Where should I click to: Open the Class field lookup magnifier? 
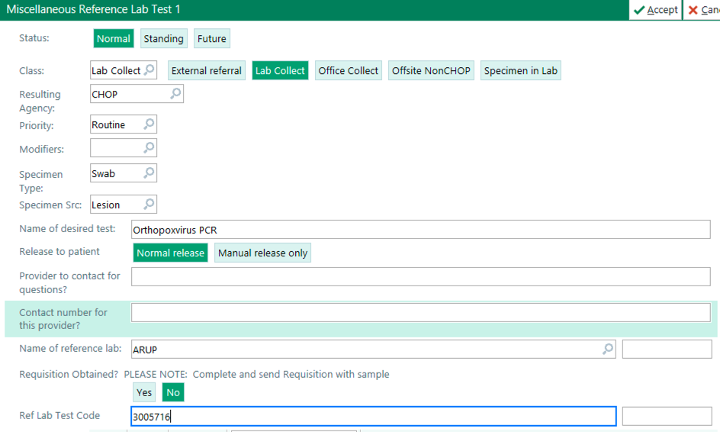pyautogui.click(x=149, y=69)
